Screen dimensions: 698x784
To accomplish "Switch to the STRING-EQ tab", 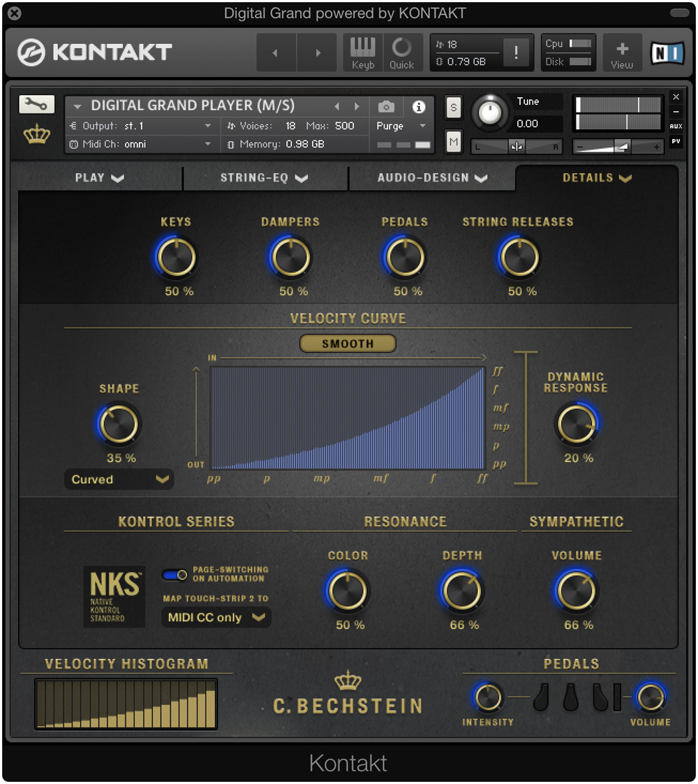I will click(x=265, y=178).
